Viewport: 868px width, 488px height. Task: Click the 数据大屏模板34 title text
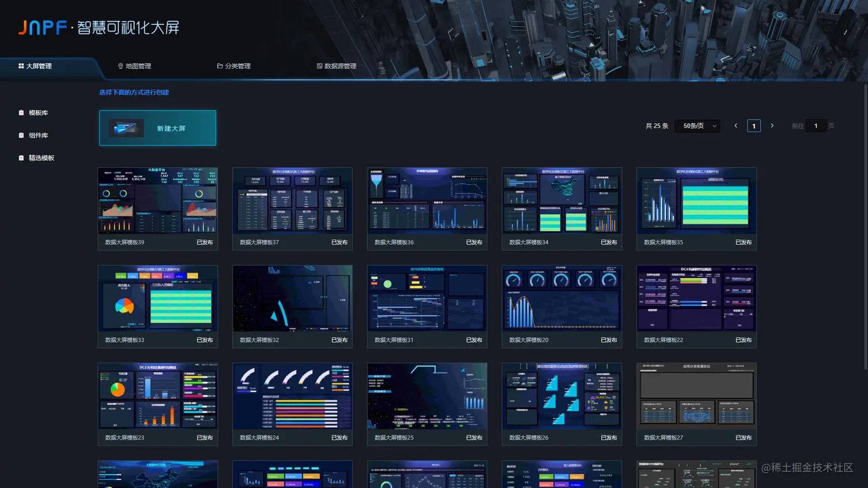(529, 242)
